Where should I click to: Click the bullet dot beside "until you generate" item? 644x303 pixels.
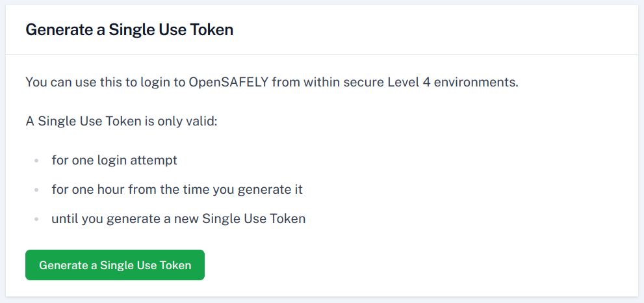36,219
